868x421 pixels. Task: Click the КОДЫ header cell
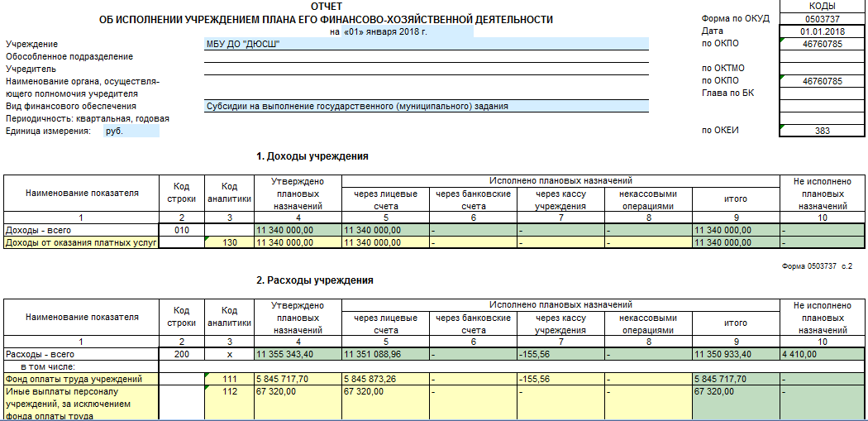(x=822, y=6)
